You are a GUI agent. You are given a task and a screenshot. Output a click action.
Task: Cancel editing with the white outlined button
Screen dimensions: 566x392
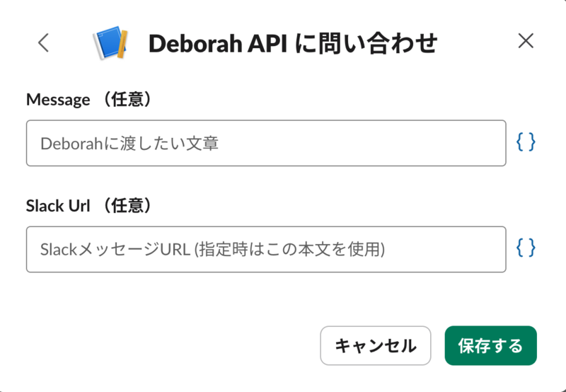[375, 345]
